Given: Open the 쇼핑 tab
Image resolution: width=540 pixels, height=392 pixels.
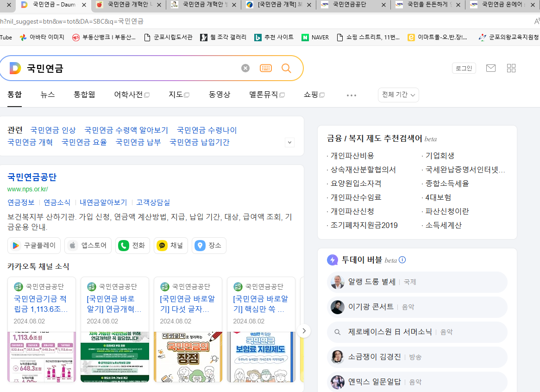Looking at the screenshot, I should point(314,95).
